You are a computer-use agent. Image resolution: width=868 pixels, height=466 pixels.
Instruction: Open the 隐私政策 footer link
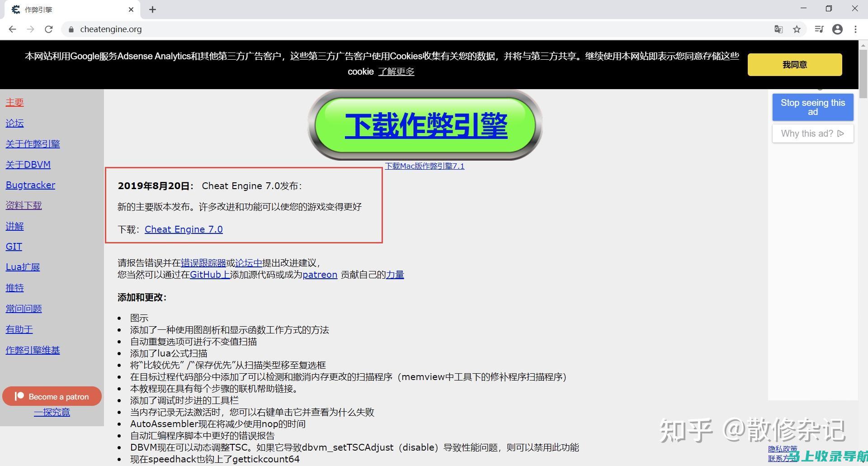783,449
